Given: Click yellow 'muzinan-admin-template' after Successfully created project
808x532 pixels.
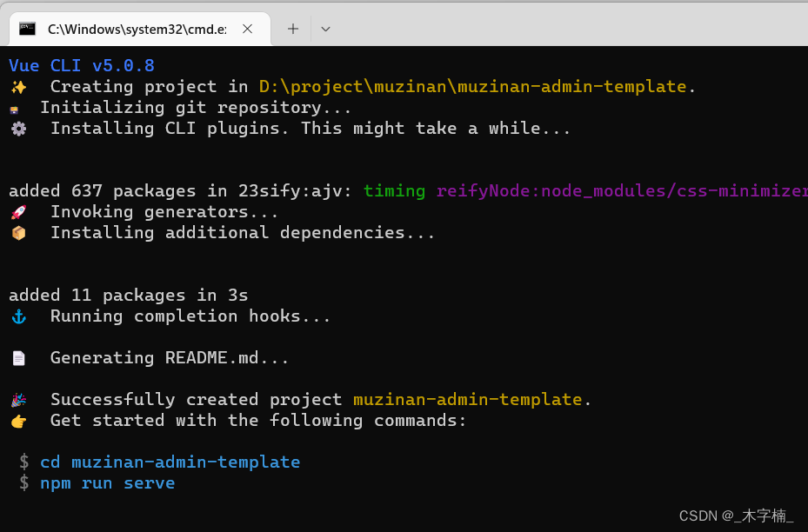Looking at the screenshot, I should pyautogui.click(x=468, y=399).
